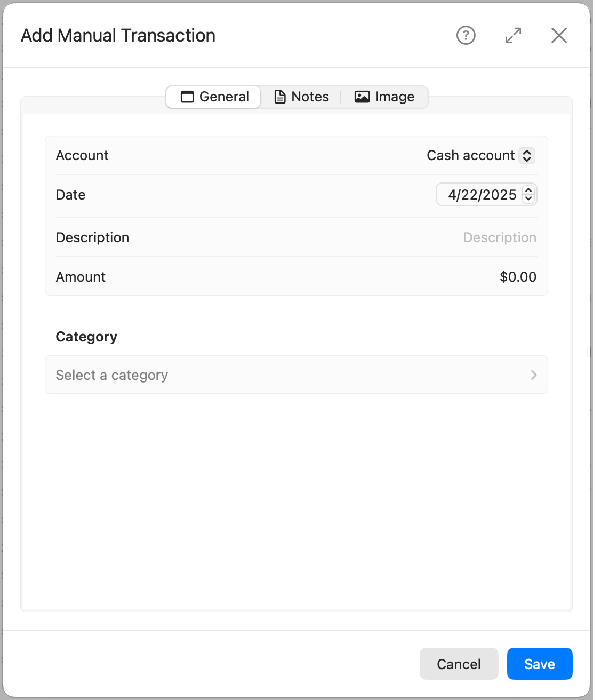Close the Add Manual Transaction dialog

[x=559, y=35]
